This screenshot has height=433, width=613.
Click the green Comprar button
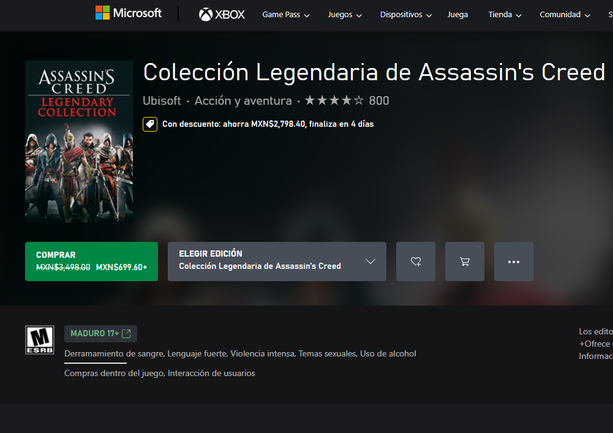(91, 261)
